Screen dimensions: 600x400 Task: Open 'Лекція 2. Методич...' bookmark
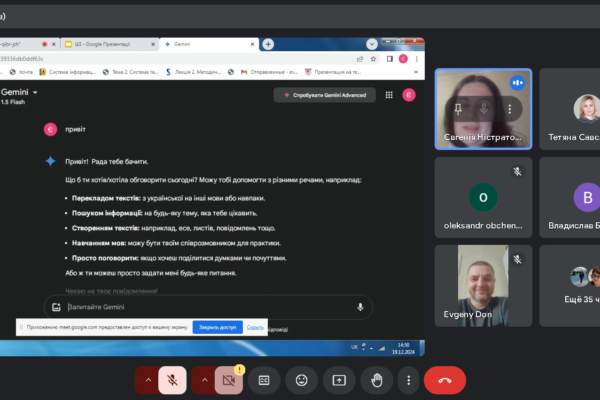(x=193, y=72)
